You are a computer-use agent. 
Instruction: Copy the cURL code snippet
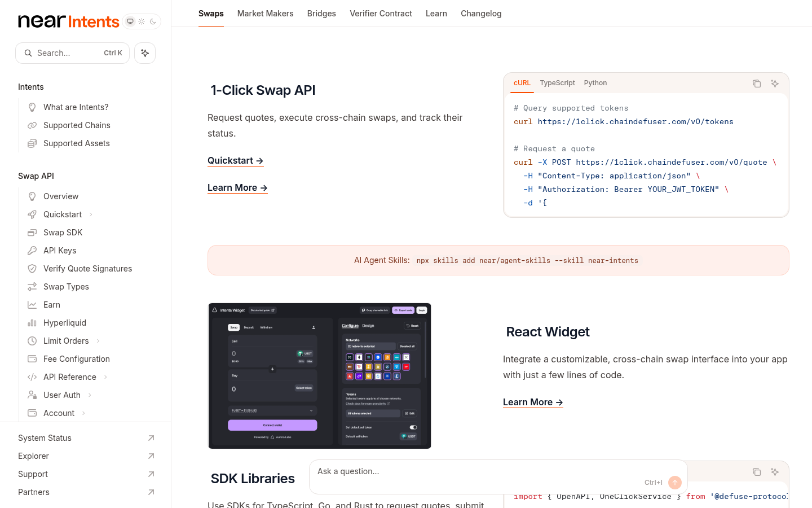pos(757,84)
